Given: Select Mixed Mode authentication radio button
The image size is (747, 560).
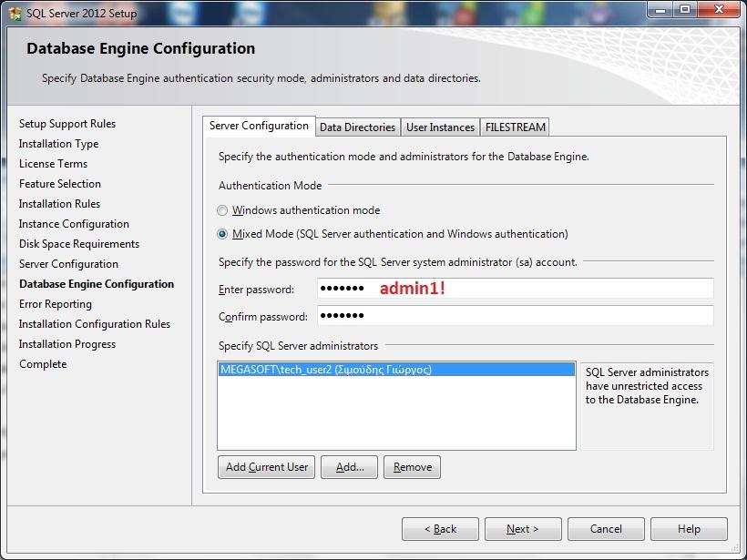Looking at the screenshot, I should (222, 234).
